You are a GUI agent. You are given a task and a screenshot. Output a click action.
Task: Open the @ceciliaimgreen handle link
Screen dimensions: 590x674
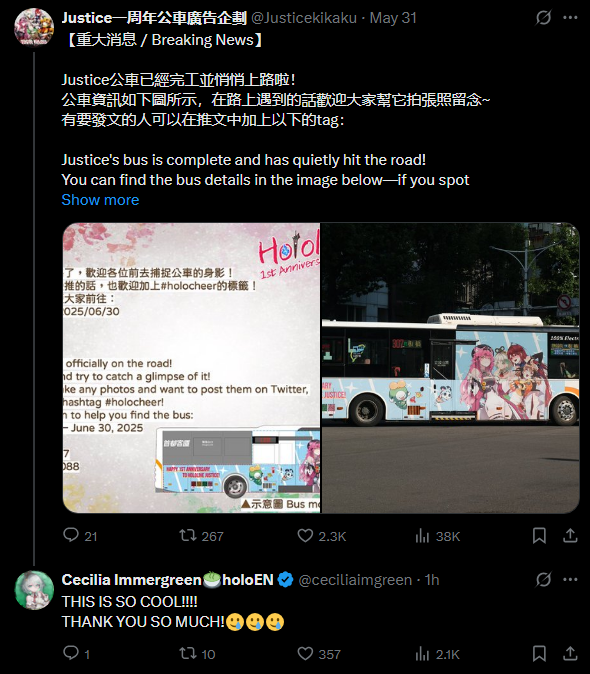point(355,580)
